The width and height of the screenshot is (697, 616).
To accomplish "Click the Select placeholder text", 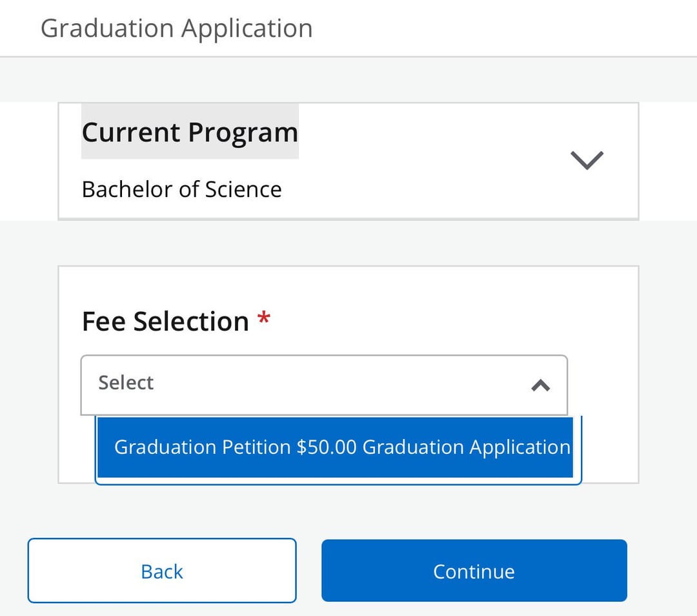I will point(126,382).
